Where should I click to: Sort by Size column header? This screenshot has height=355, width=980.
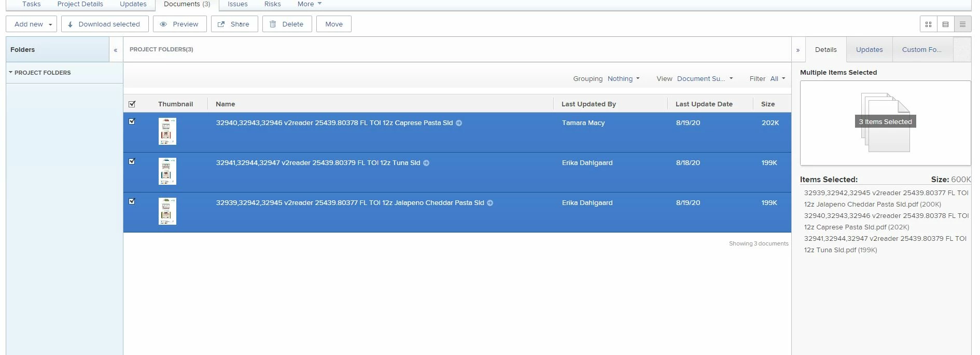click(768, 104)
